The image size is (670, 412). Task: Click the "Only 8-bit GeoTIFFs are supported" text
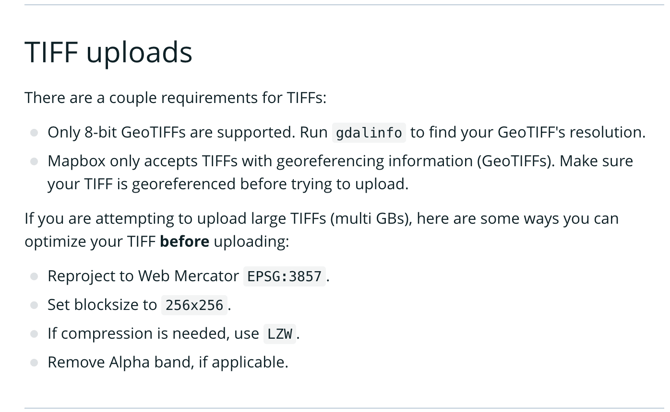tap(171, 132)
